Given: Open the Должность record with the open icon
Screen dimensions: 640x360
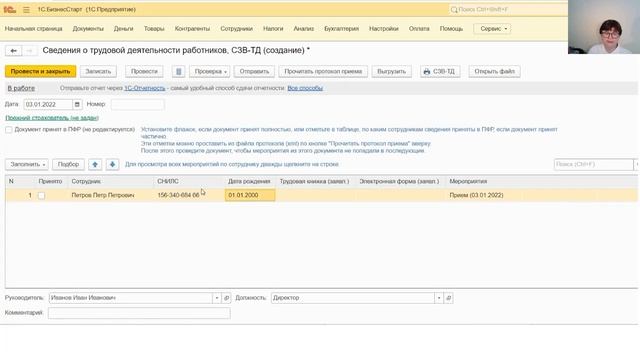Looking at the screenshot, I should 449,298.
